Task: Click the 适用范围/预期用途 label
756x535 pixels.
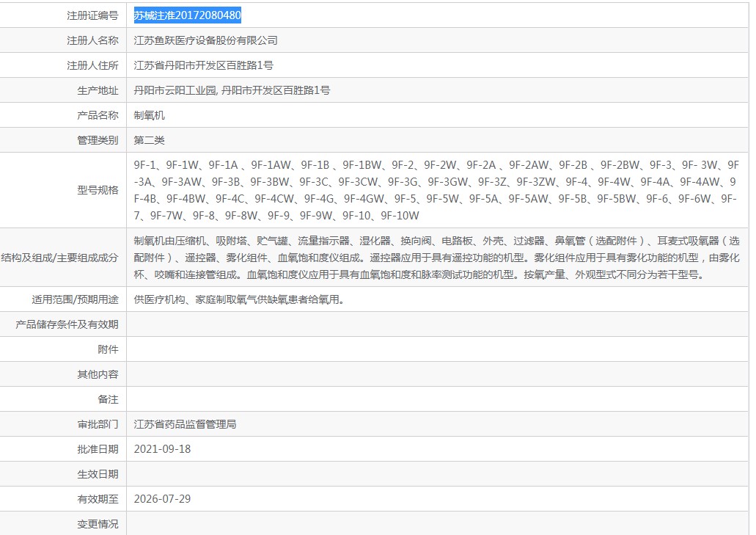Action: coord(76,299)
